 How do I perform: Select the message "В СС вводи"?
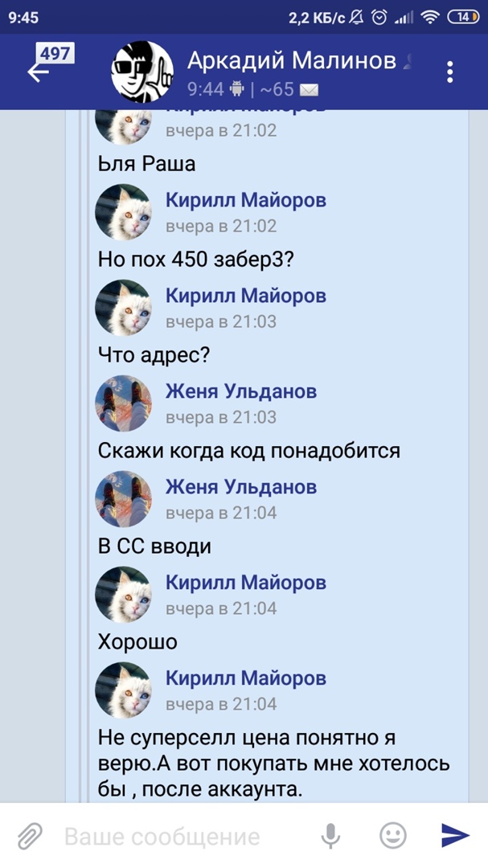[x=154, y=547]
